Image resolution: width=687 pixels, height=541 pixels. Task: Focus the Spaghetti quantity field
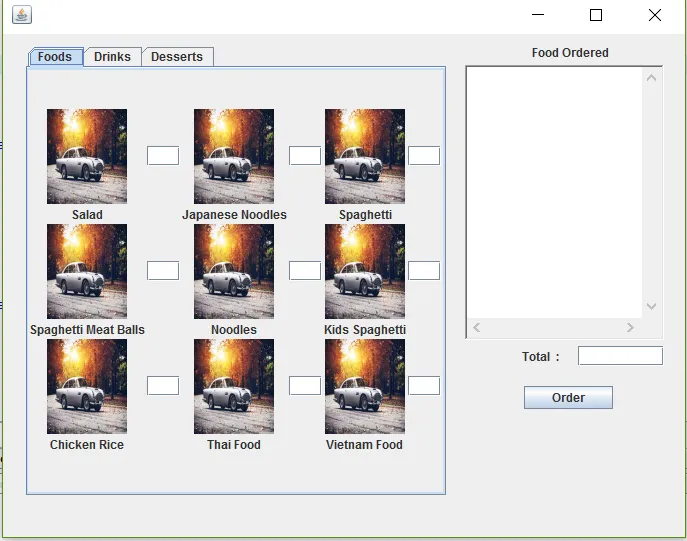pyautogui.click(x=424, y=156)
